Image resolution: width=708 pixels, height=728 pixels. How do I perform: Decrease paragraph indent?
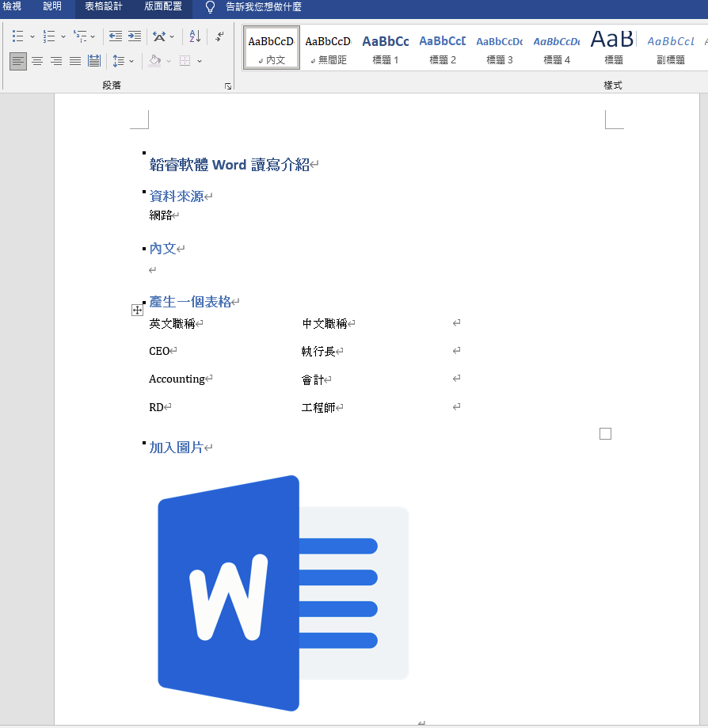pos(115,36)
